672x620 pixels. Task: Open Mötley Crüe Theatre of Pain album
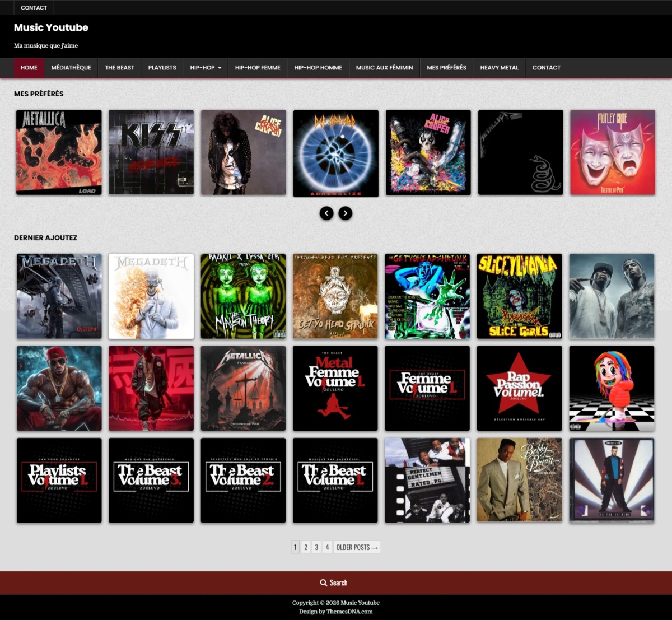coord(613,152)
